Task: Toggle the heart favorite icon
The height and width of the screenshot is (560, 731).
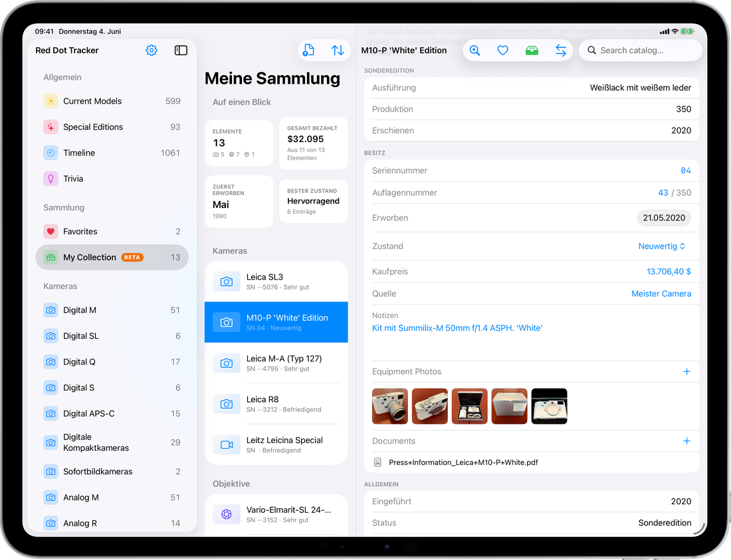Action: [x=502, y=50]
